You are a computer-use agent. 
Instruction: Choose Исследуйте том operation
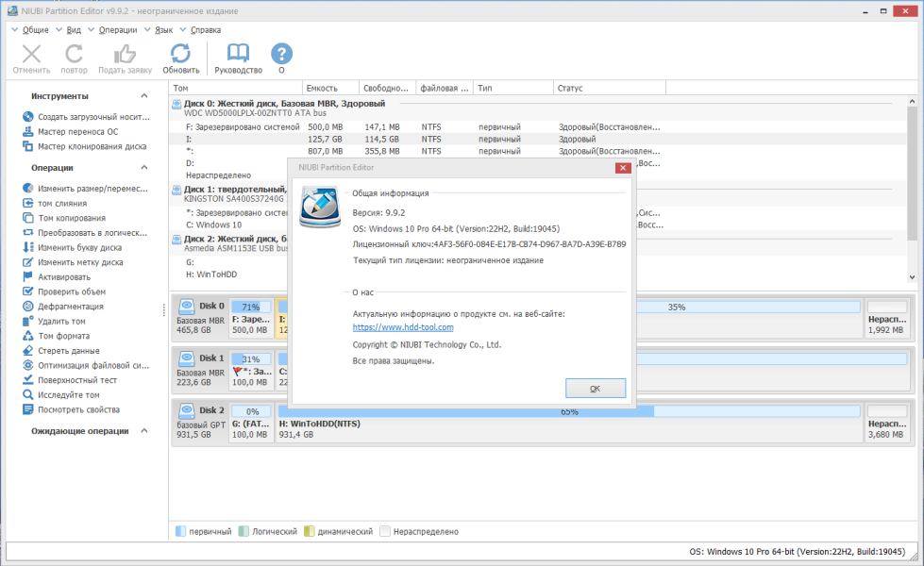[61, 394]
